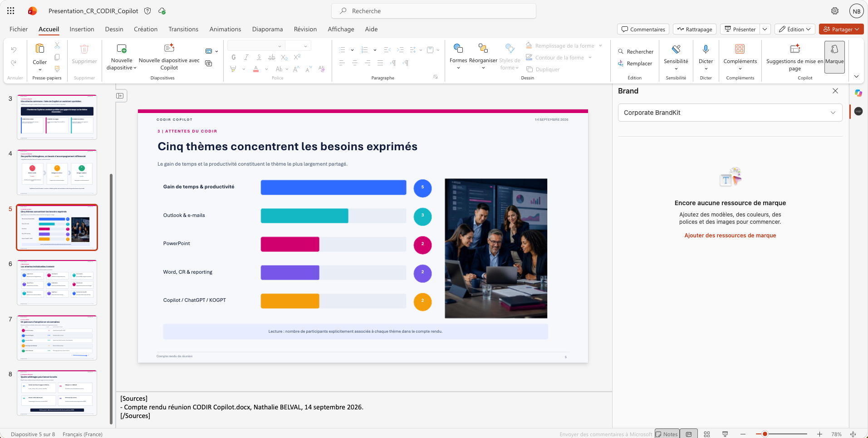
Task: Select slide 3 thumbnail
Action: pos(57,117)
